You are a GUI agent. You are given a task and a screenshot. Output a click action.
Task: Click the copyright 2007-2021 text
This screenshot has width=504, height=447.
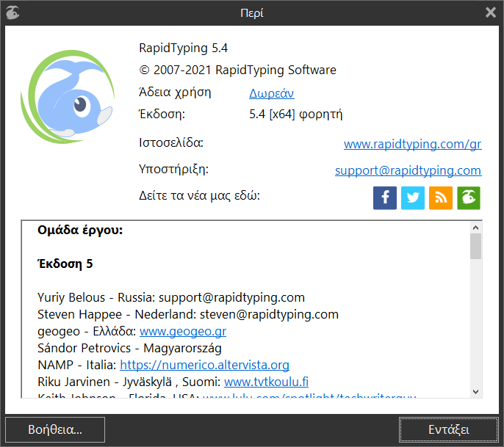237,70
